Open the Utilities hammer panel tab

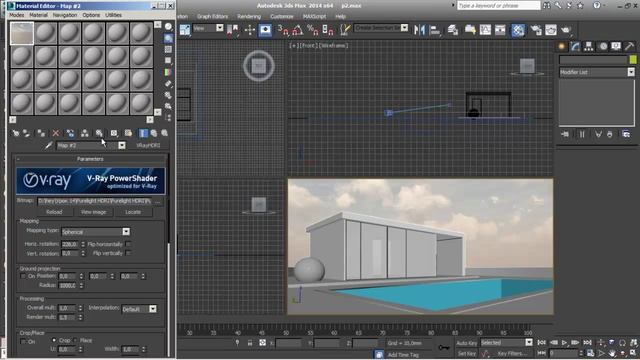click(x=629, y=46)
